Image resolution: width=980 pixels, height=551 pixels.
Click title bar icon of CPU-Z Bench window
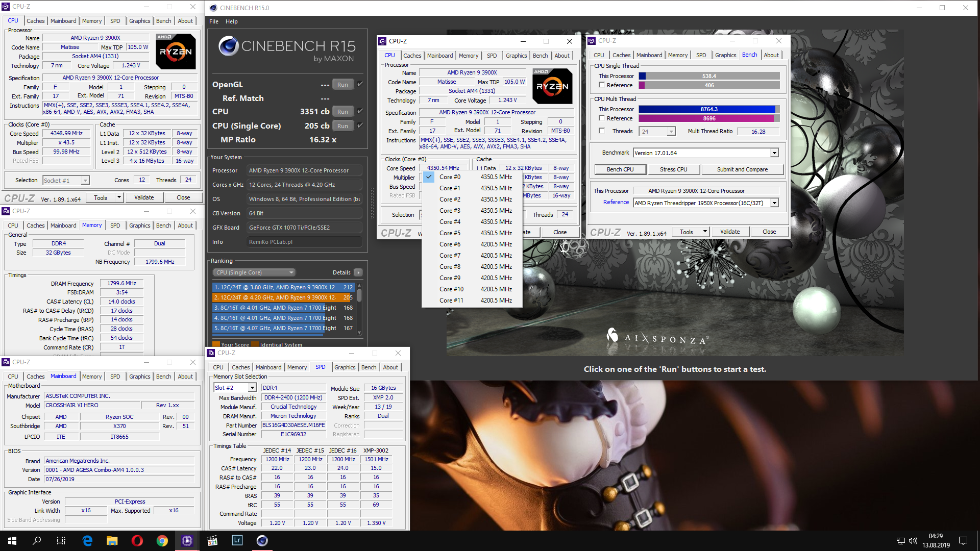592,41
